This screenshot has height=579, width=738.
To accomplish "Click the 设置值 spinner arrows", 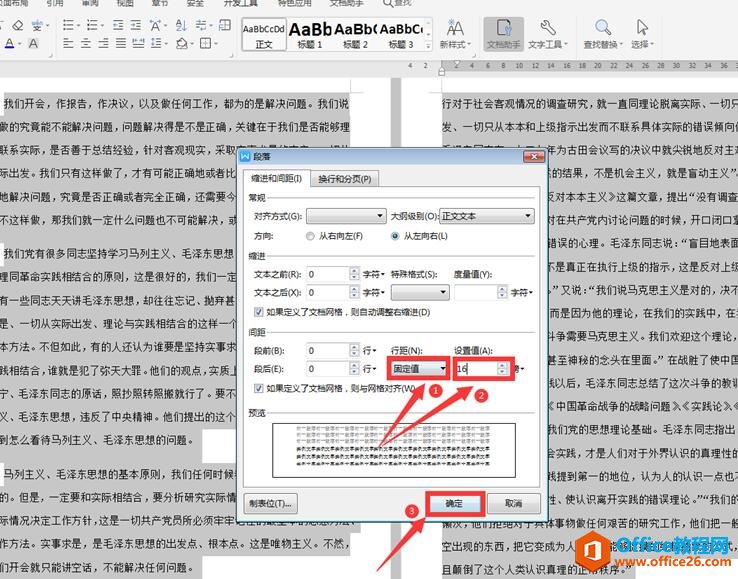I will tap(502, 369).
